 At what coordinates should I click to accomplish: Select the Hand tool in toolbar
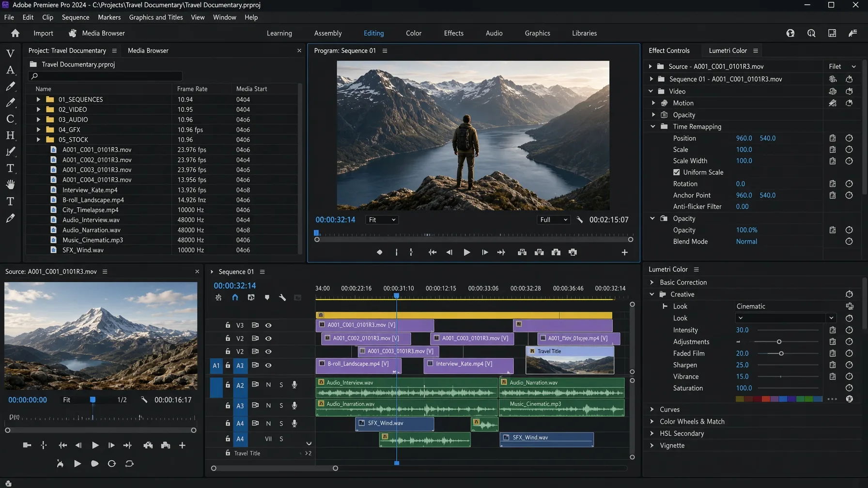(10, 184)
